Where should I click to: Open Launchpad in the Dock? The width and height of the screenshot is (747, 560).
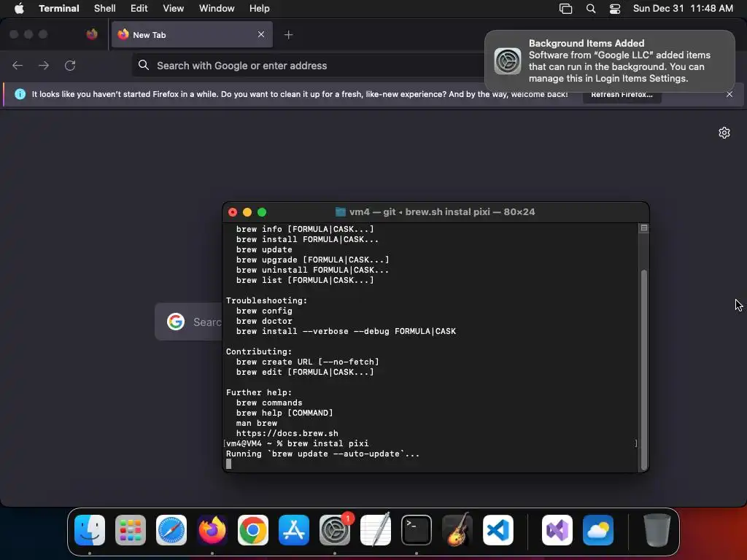point(131,529)
